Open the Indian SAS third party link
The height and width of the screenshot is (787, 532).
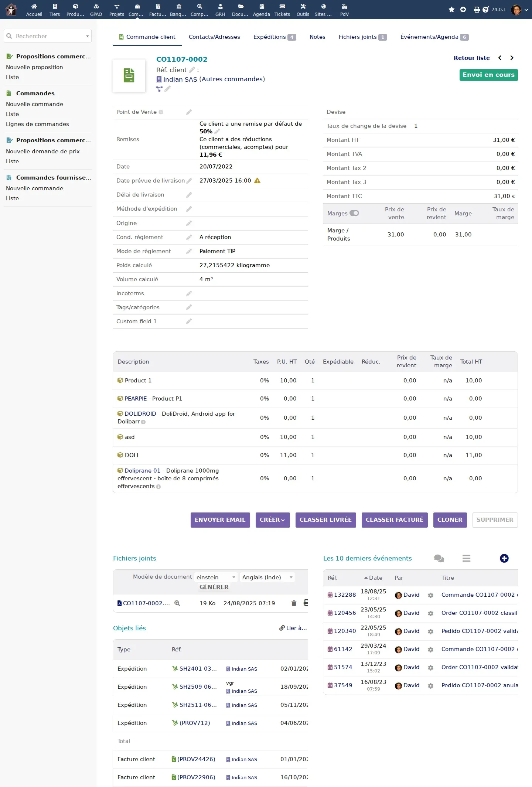click(x=177, y=79)
